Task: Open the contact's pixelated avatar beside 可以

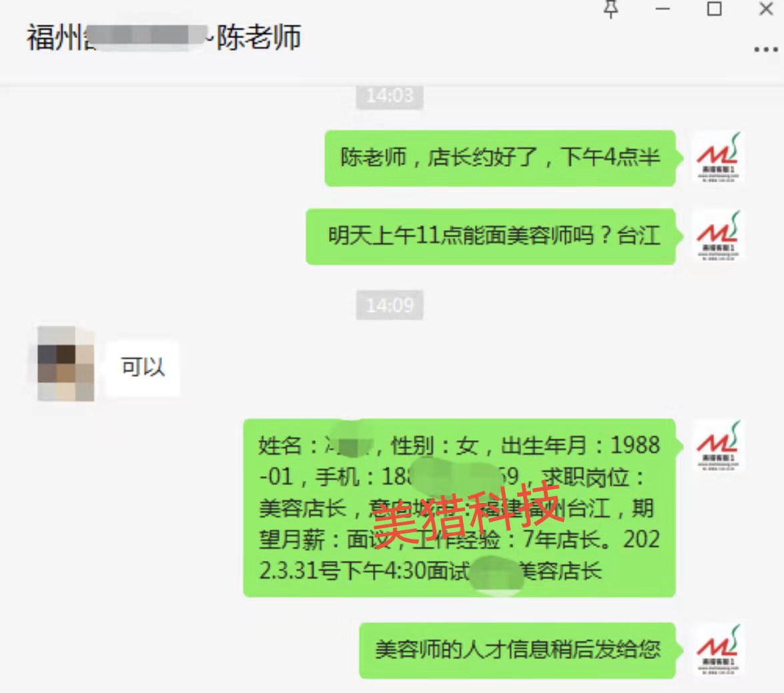Action: (66, 364)
